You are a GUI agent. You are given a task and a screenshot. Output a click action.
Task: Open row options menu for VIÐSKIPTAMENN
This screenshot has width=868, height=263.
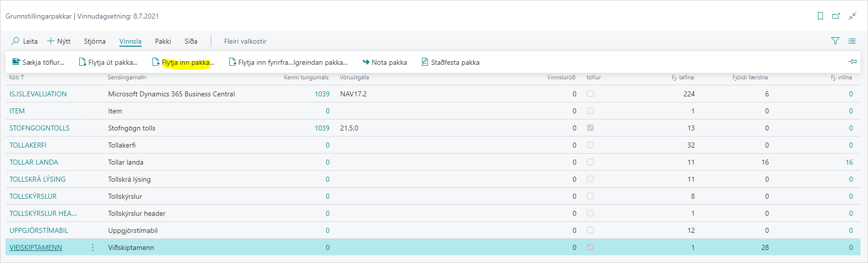coord(93,247)
